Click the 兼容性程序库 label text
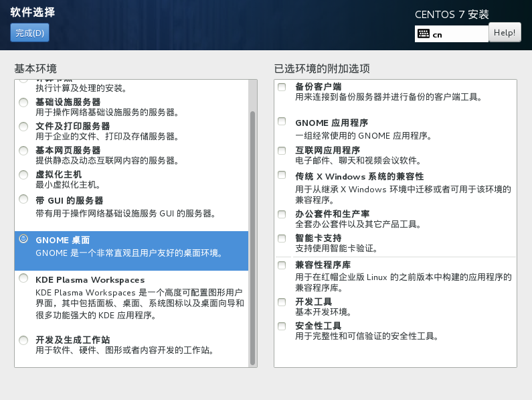Image resolution: width=532 pixels, height=400 pixels. 323,265
